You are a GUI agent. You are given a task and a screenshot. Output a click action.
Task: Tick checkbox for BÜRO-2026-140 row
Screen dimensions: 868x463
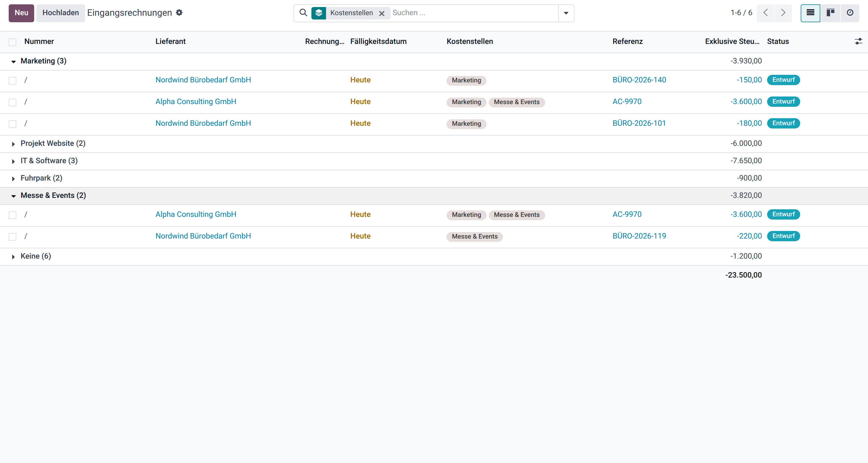12,81
